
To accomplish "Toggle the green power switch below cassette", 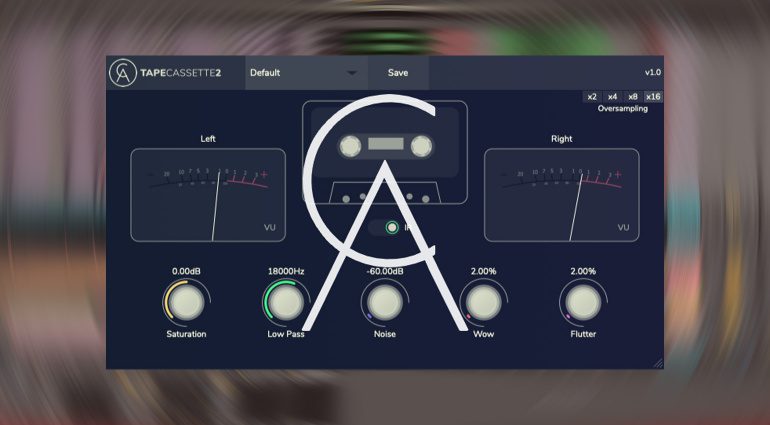I will (x=392, y=228).
